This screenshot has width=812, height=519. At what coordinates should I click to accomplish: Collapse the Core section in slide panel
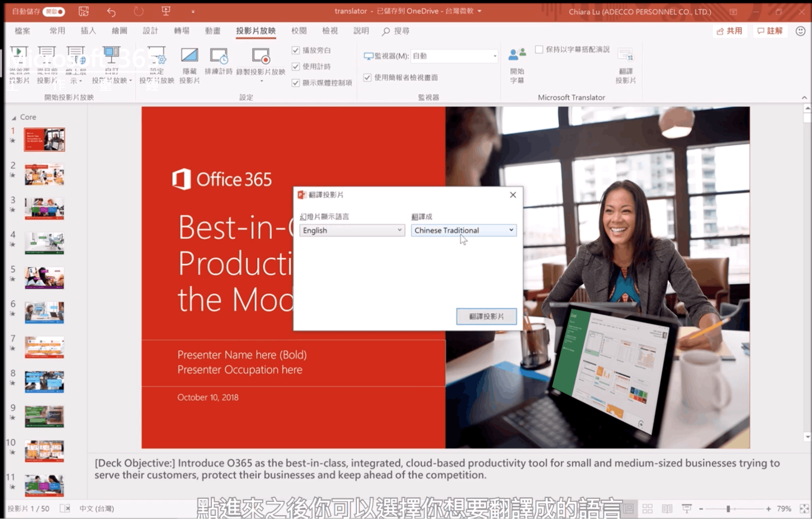(x=14, y=118)
